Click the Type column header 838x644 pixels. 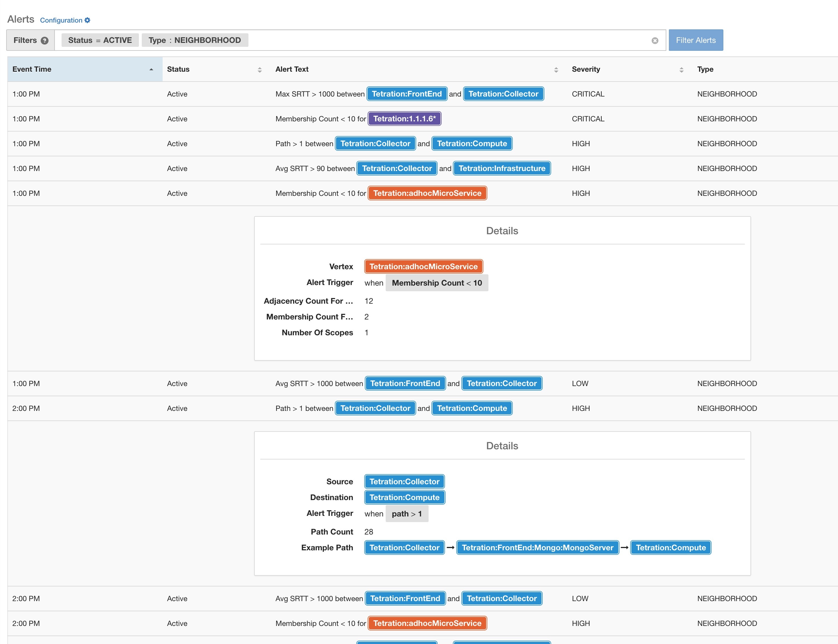point(705,69)
